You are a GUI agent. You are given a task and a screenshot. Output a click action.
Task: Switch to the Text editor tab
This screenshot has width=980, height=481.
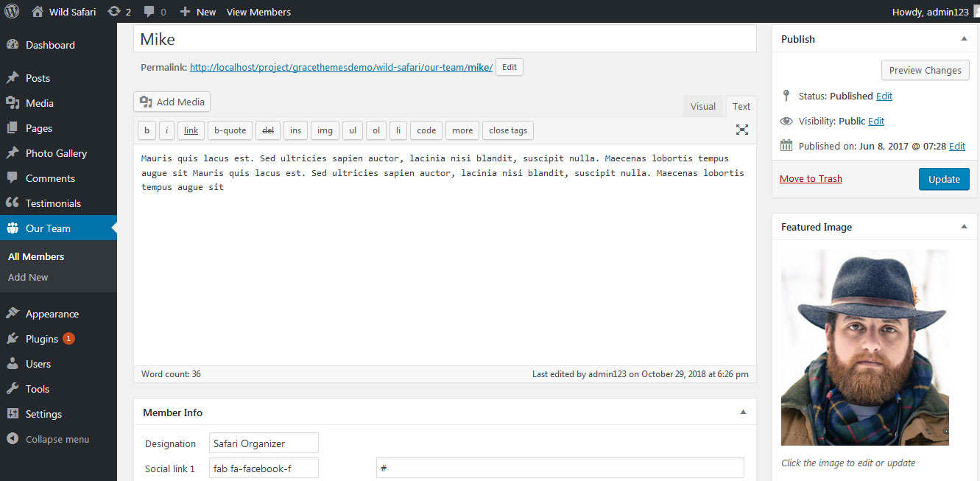pos(741,106)
